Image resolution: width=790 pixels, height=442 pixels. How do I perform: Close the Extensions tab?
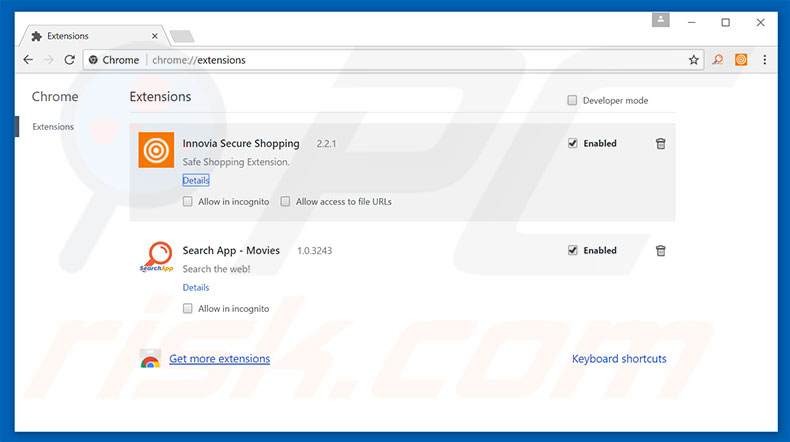pos(155,36)
